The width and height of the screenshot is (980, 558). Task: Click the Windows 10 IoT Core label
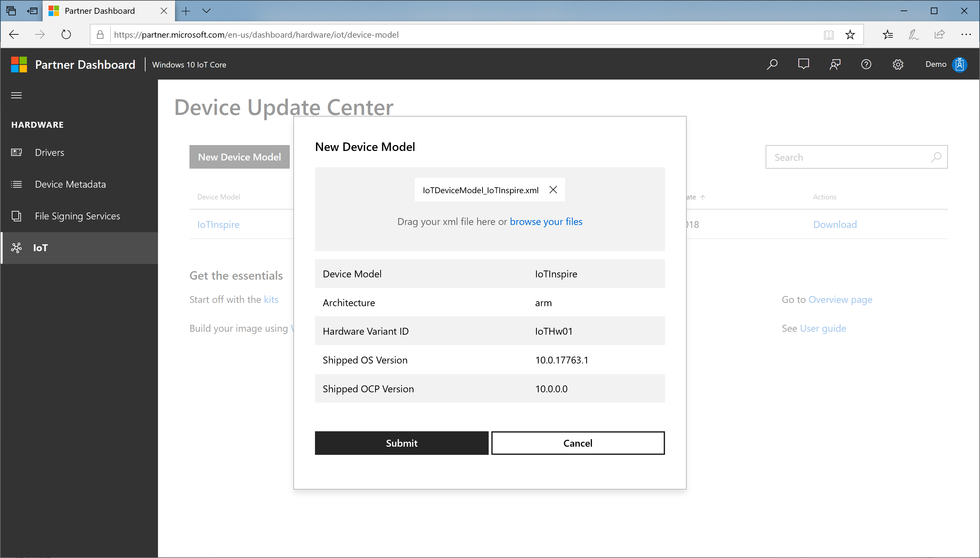click(189, 64)
